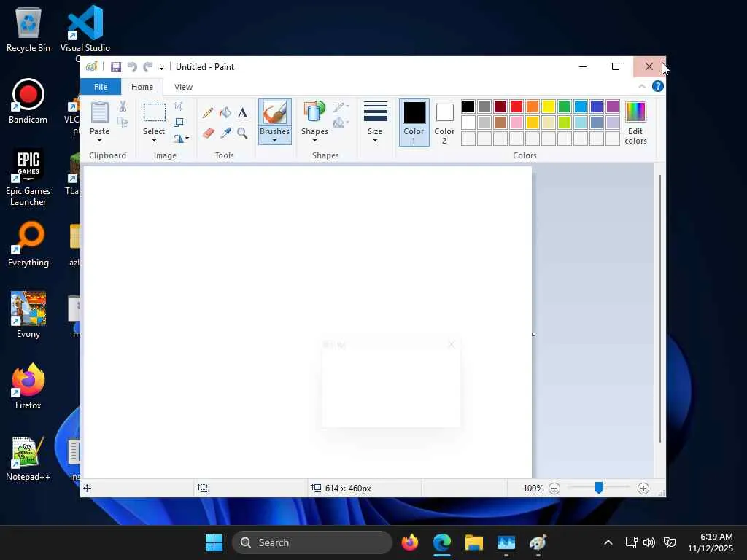Click the Cut scissors icon

pyautogui.click(x=123, y=106)
